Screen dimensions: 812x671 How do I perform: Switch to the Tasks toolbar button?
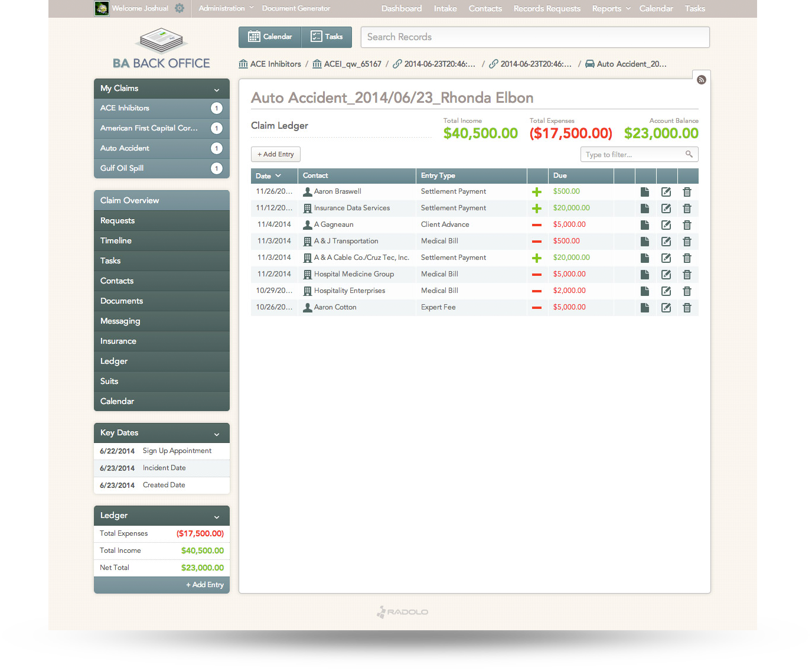327,37
